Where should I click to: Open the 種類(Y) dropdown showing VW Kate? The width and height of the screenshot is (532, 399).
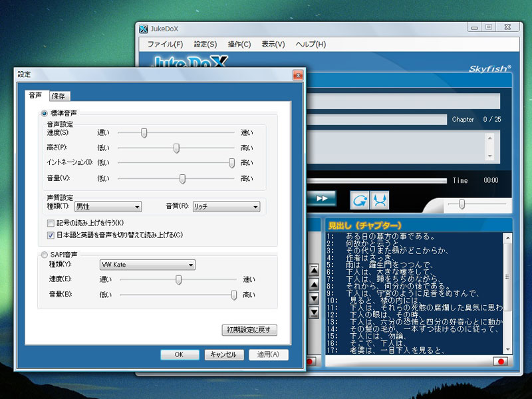point(147,265)
